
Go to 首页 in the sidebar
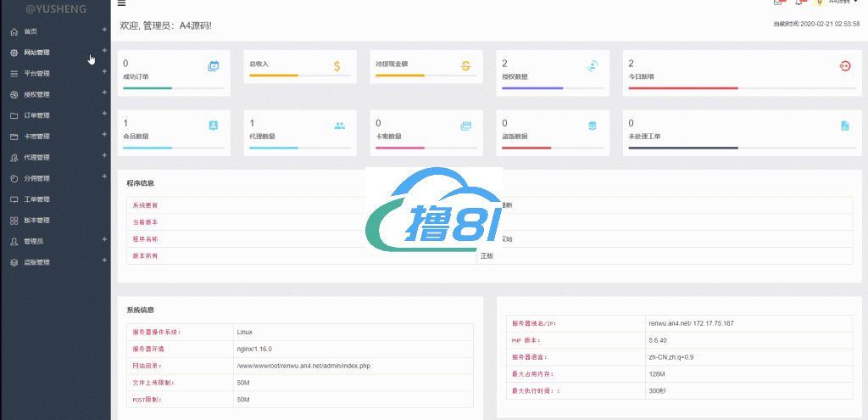coord(31,31)
